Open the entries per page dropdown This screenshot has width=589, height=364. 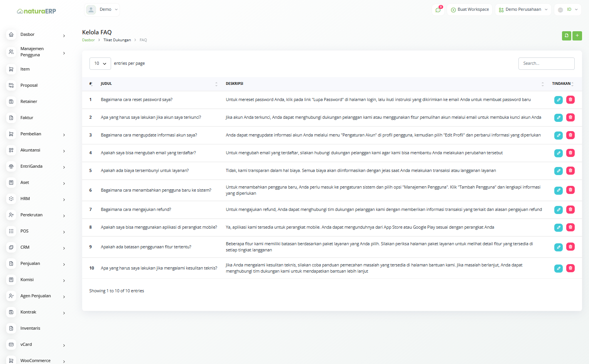[100, 64]
